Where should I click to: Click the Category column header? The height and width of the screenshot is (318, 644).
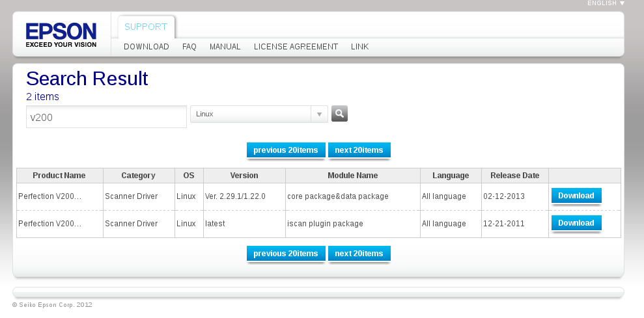139,176
